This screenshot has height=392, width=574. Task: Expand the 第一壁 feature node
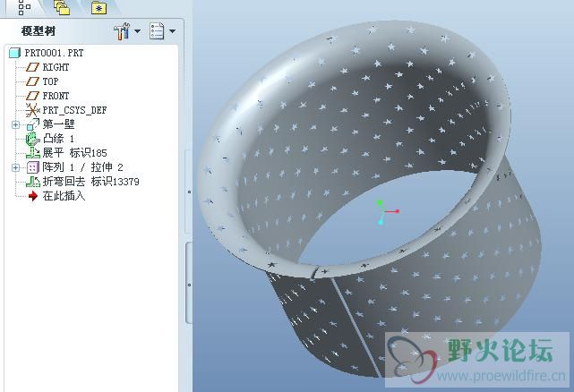[15, 124]
